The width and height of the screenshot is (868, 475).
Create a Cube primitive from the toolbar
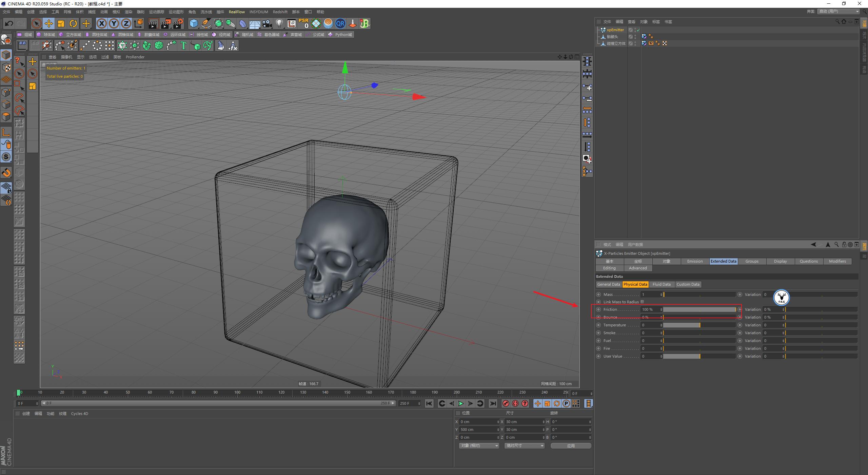click(194, 23)
